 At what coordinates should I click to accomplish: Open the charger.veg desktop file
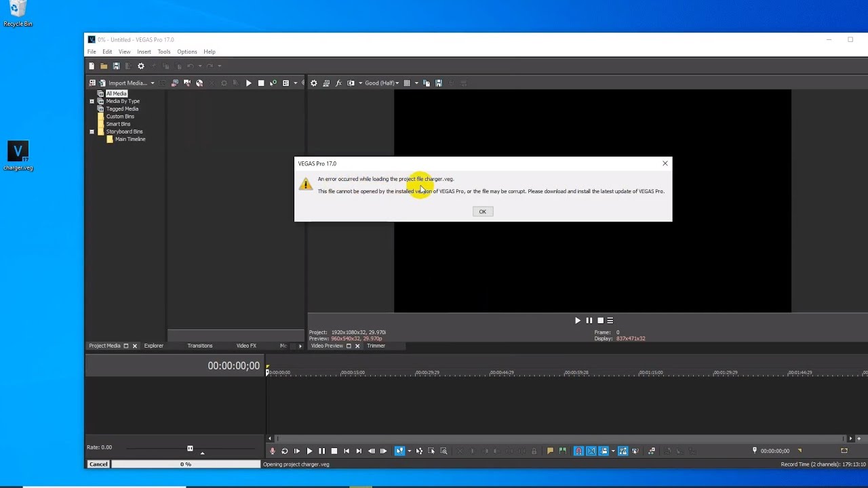18,156
